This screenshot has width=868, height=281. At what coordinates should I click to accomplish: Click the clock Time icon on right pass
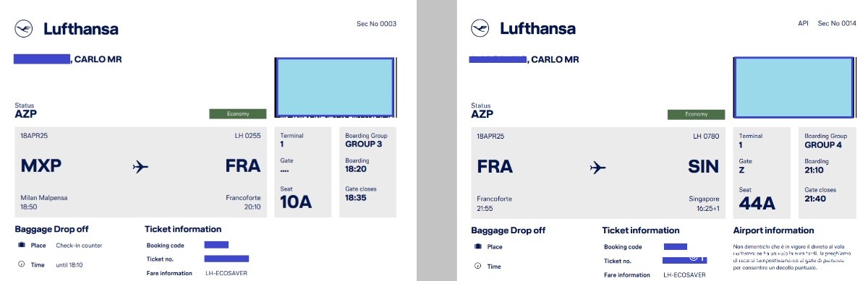[x=477, y=266]
